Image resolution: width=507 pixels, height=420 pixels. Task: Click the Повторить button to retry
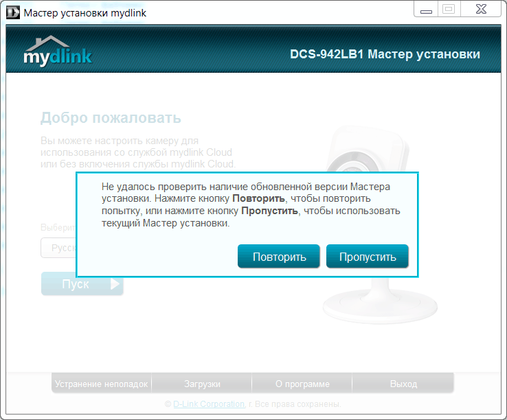coord(279,257)
